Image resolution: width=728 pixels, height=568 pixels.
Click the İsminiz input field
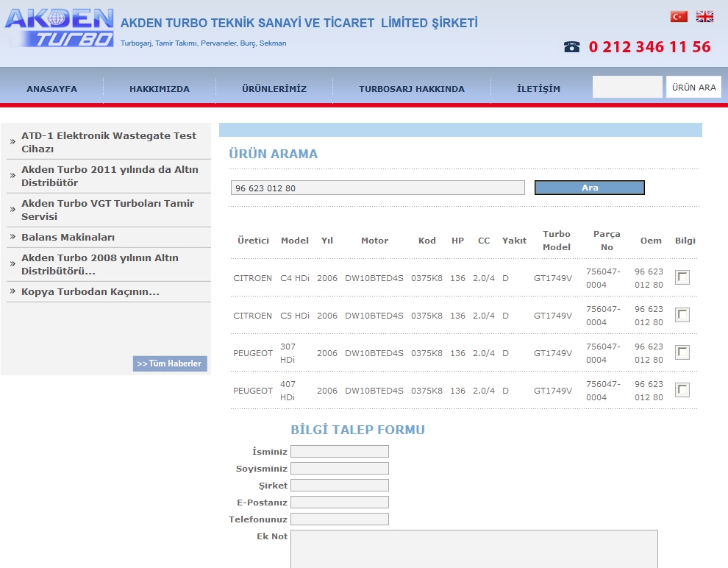coord(340,452)
